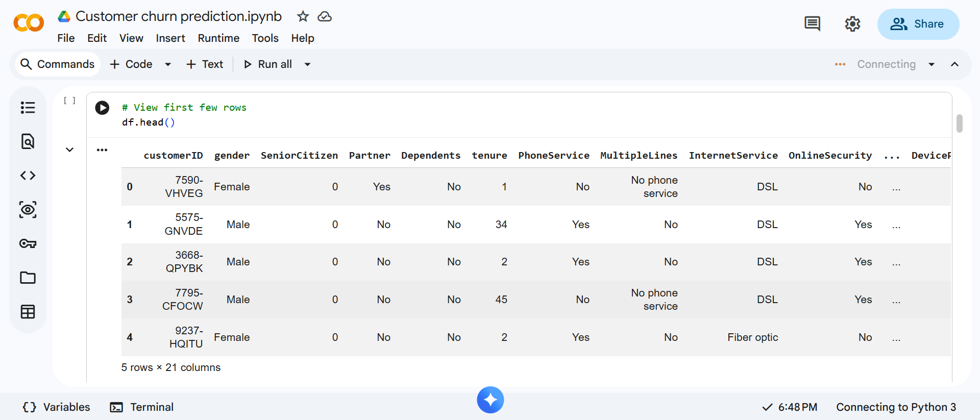The image size is (980, 420).
Task: Click the Share button
Action: [918, 24]
